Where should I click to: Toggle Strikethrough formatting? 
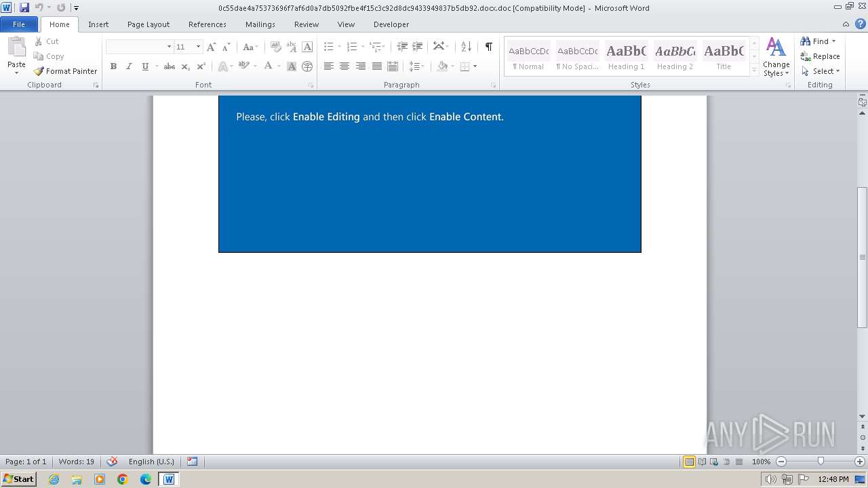[x=170, y=66]
